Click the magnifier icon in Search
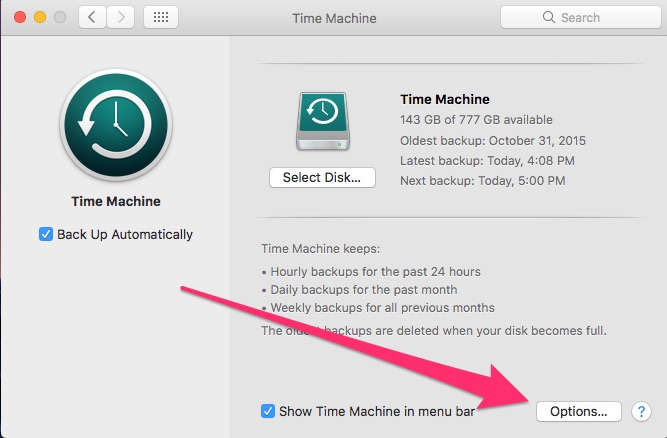 548,18
